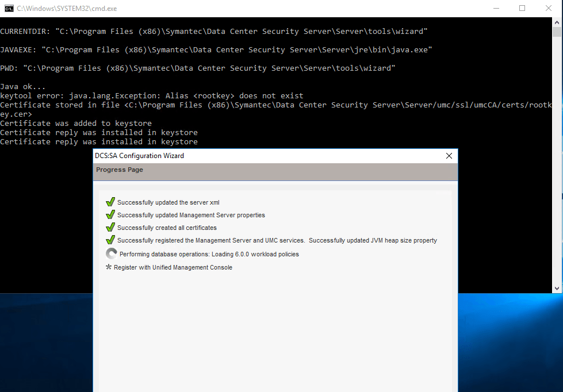Click the check beside registered Management Server
The width and height of the screenshot is (563, 392).
click(x=110, y=240)
